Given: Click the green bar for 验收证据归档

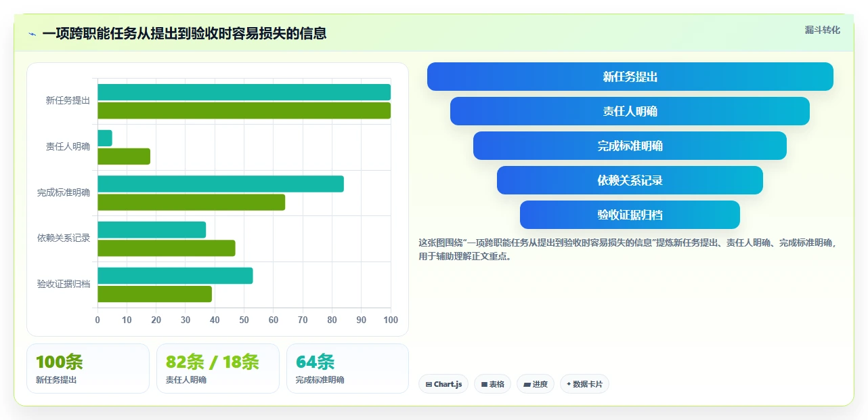Looking at the screenshot, I should coord(154,294).
